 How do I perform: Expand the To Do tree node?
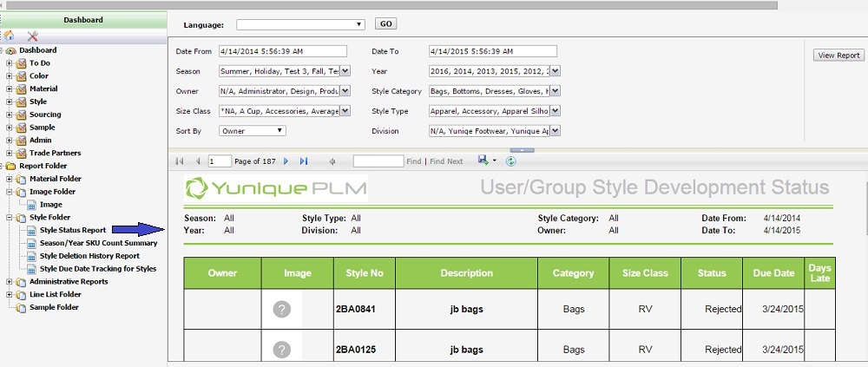[x=9, y=63]
